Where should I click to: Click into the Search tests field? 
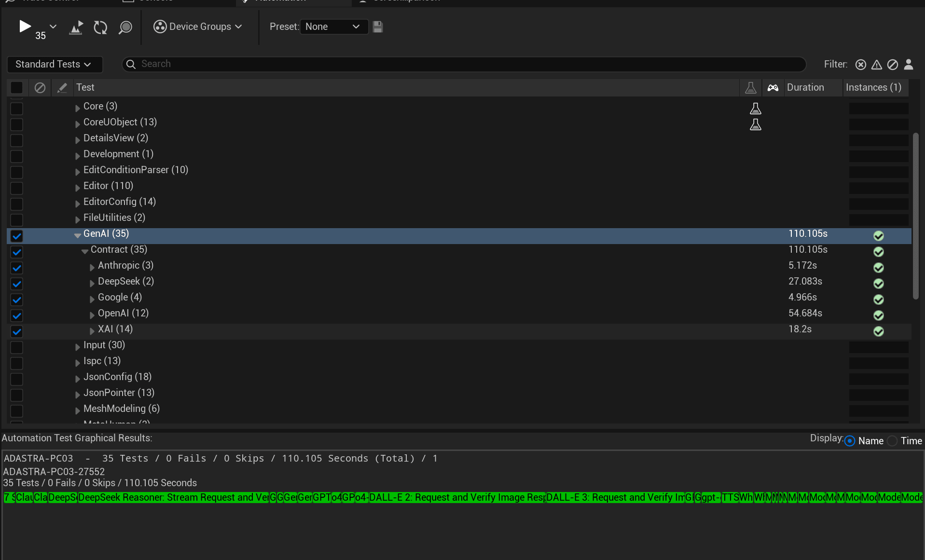(x=464, y=64)
